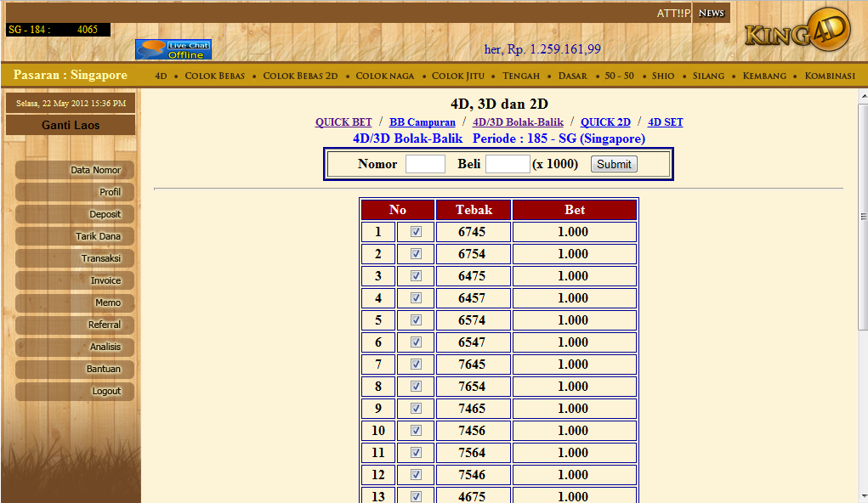Disable the checkbox on row 10 for 7456

[416, 430]
